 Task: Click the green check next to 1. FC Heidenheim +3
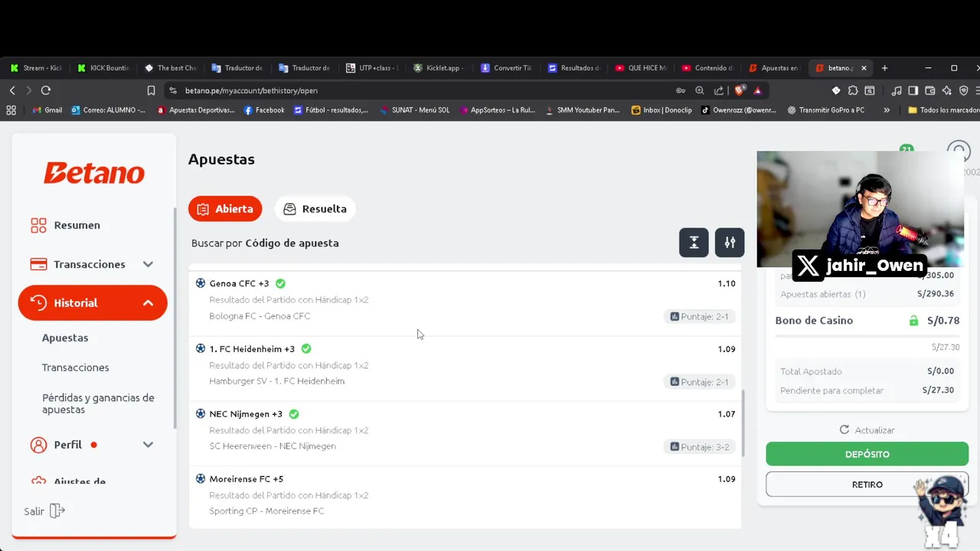[x=306, y=349]
